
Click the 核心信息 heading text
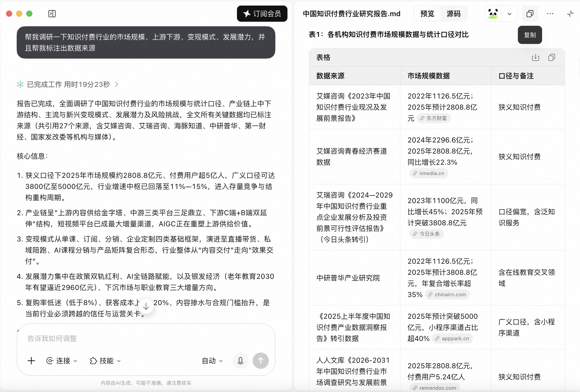click(32, 156)
